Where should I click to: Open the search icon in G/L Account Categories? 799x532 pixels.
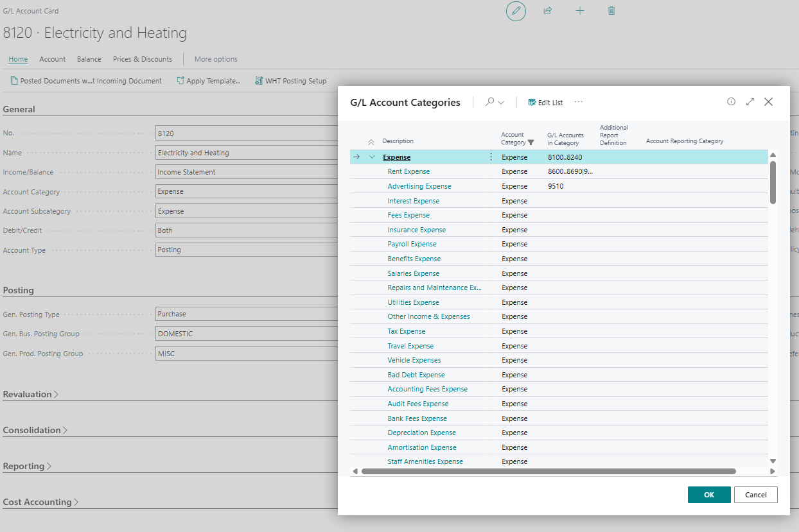point(490,102)
